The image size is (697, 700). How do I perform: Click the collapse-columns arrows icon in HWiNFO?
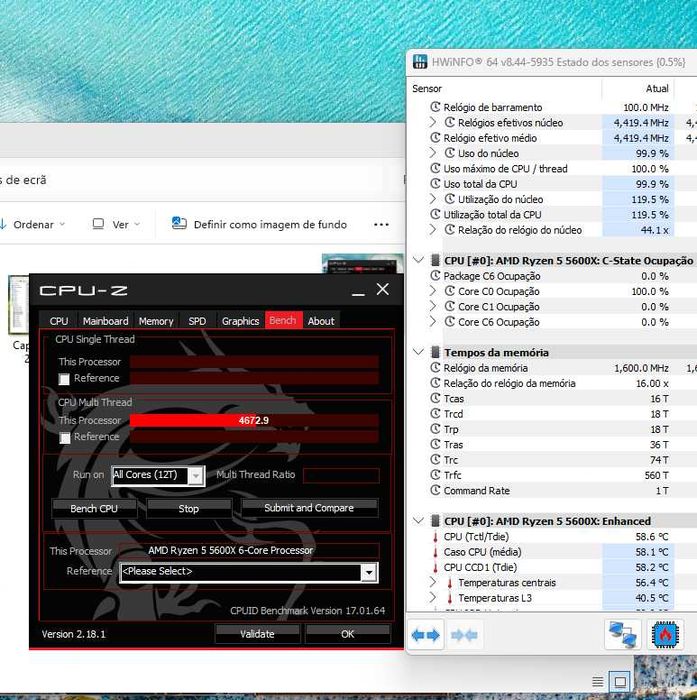point(464,635)
